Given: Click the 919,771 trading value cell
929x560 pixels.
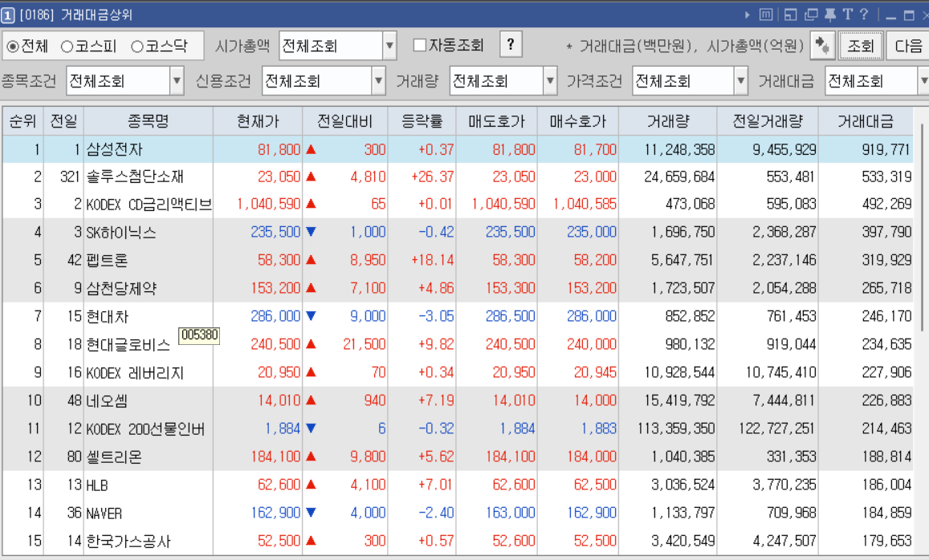Looking at the screenshot, I should coord(886,150).
